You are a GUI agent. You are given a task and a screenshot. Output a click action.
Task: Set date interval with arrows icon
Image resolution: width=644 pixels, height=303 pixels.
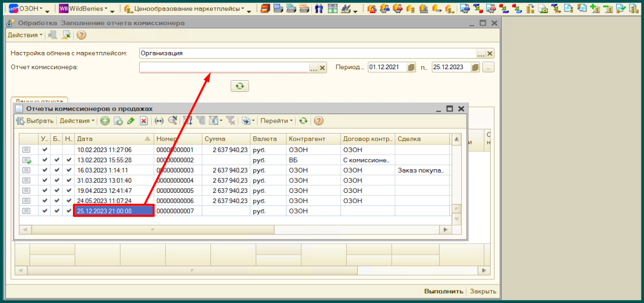click(159, 121)
